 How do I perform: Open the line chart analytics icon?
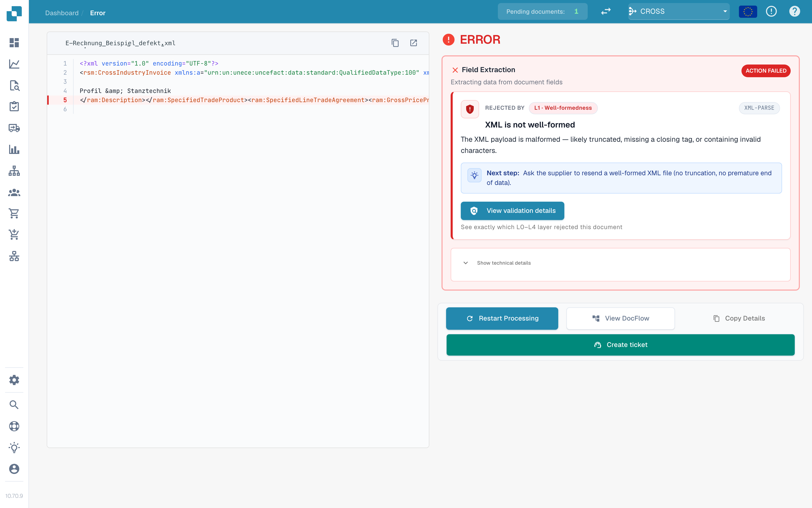point(14,64)
